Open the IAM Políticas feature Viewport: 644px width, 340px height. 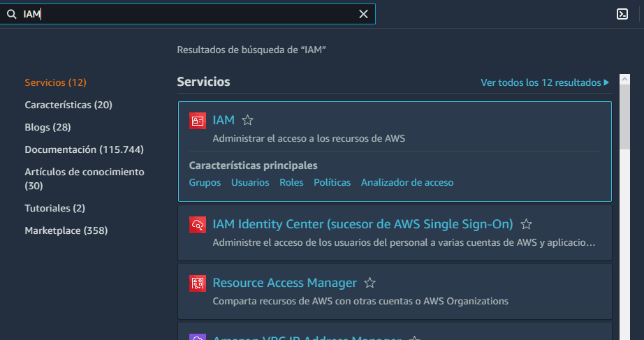point(332,182)
